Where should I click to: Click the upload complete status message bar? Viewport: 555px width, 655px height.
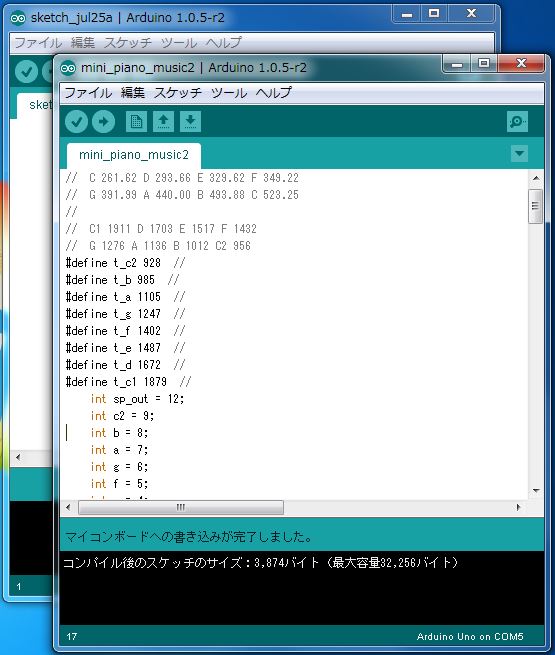302,536
